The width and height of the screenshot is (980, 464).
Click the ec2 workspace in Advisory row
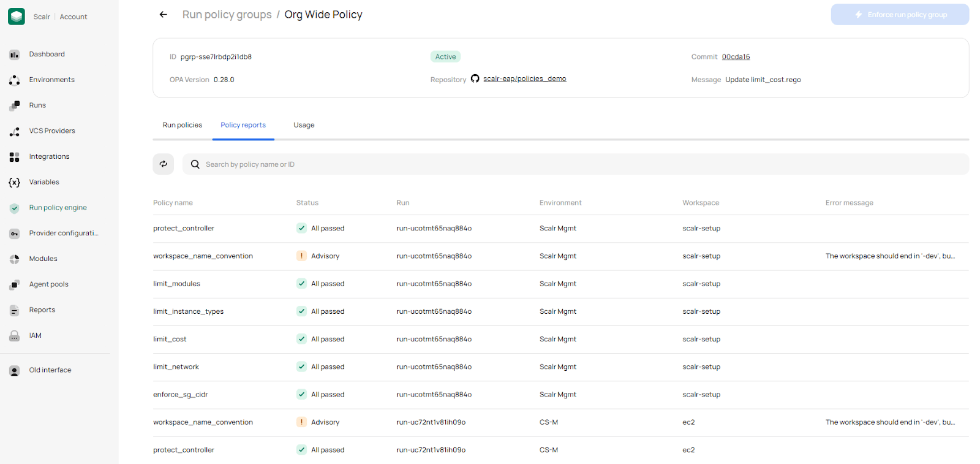(x=689, y=422)
